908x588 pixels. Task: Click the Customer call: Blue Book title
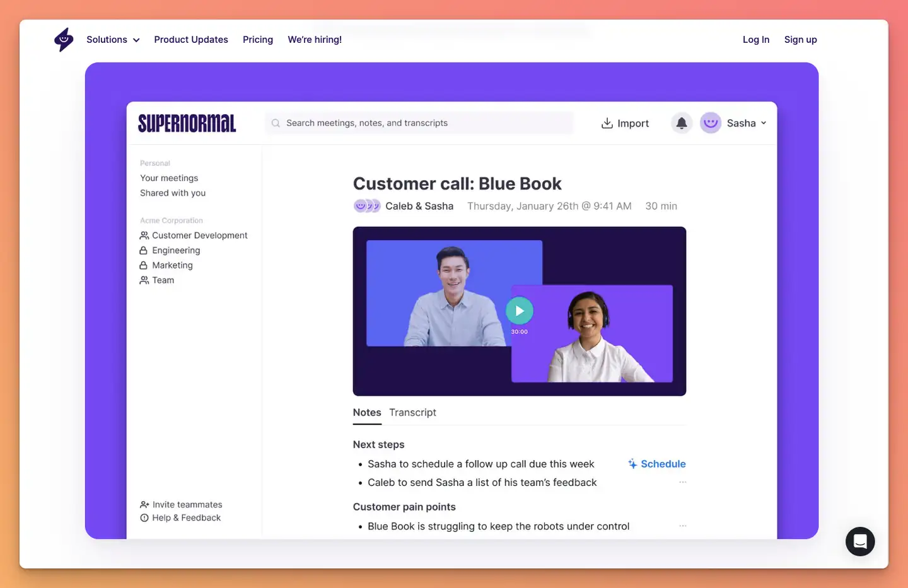457,183
